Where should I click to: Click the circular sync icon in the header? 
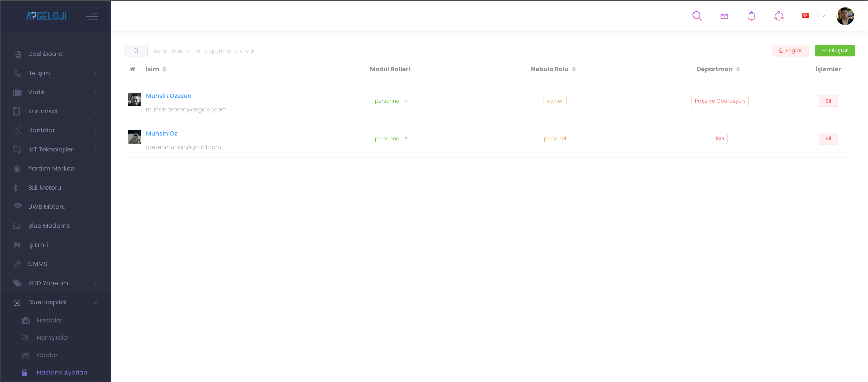tap(779, 16)
